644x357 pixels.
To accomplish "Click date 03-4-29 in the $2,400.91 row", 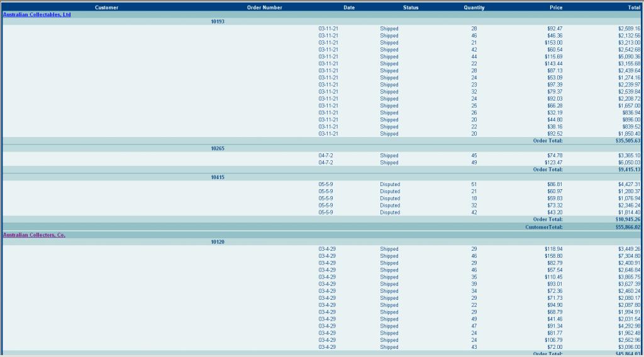I will pos(327,263).
